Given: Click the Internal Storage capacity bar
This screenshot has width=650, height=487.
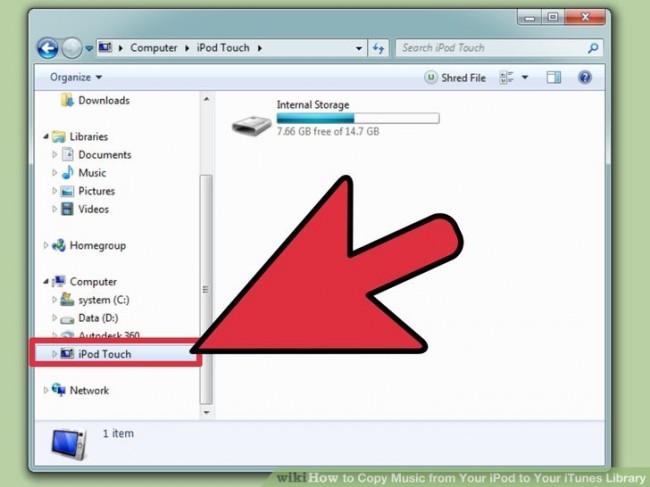Looking at the screenshot, I should [x=357, y=118].
